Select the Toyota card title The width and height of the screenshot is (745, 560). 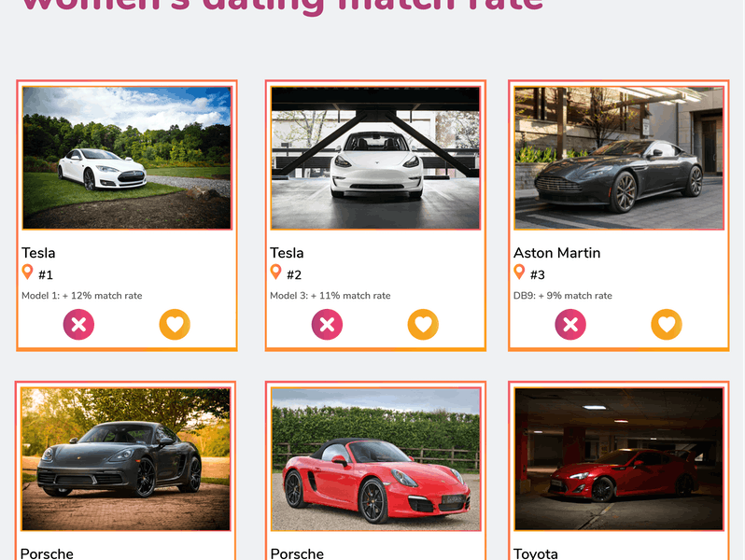536,553
